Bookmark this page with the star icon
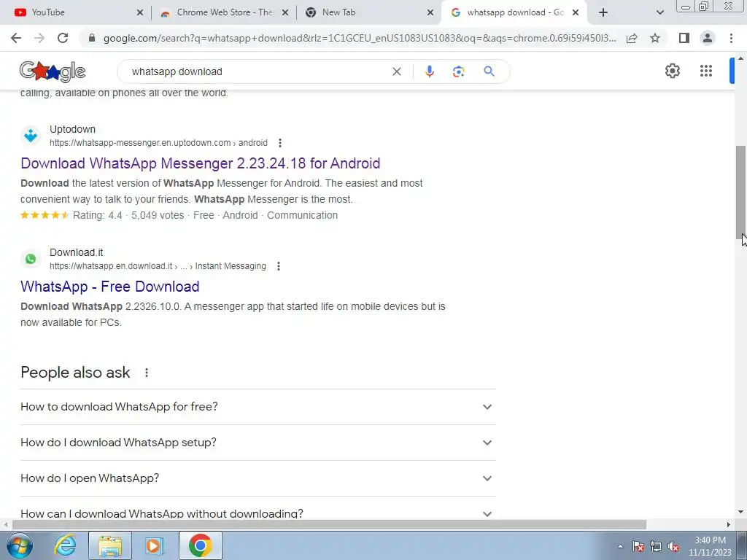 pos(655,38)
